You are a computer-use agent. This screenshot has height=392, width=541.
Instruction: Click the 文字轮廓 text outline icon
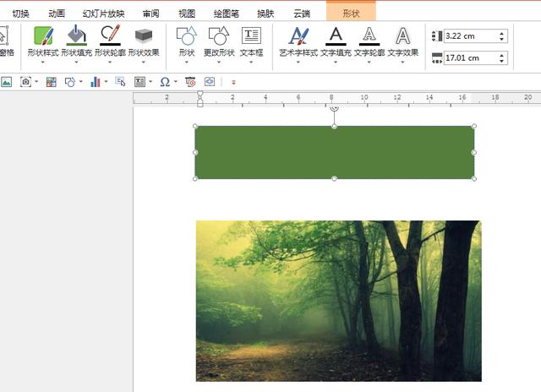[x=369, y=35]
